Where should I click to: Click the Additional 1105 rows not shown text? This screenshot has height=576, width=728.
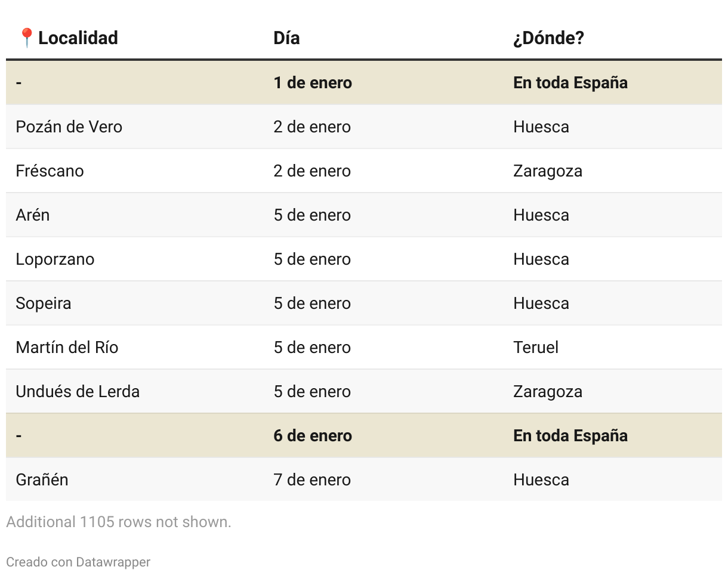pyautogui.click(x=119, y=522)
